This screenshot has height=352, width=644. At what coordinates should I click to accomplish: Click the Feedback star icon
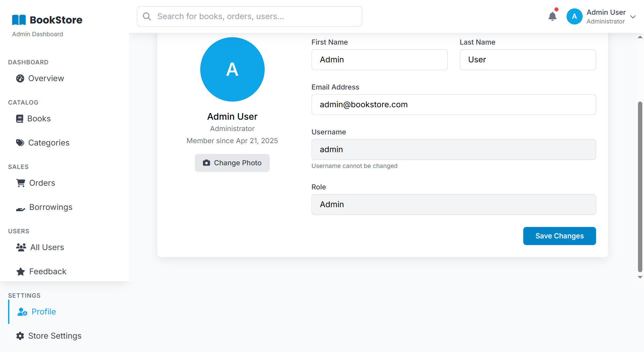21,272
